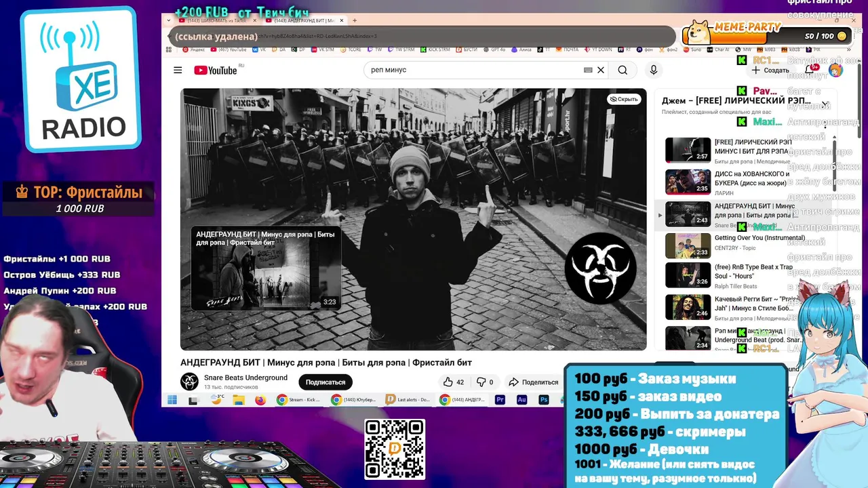Click the browser address bar
The width and height of the screenshot is (868, 488).
[x=420, y=36]
